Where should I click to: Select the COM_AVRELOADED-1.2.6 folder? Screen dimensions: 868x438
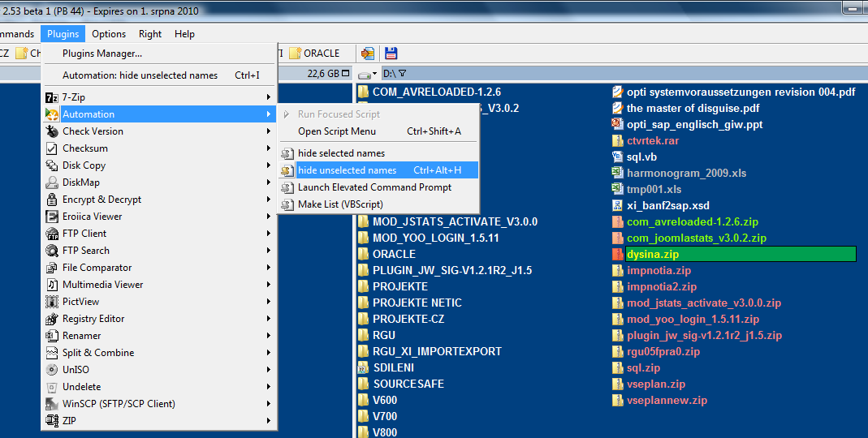pyautogui.click(x=430, y=92)
